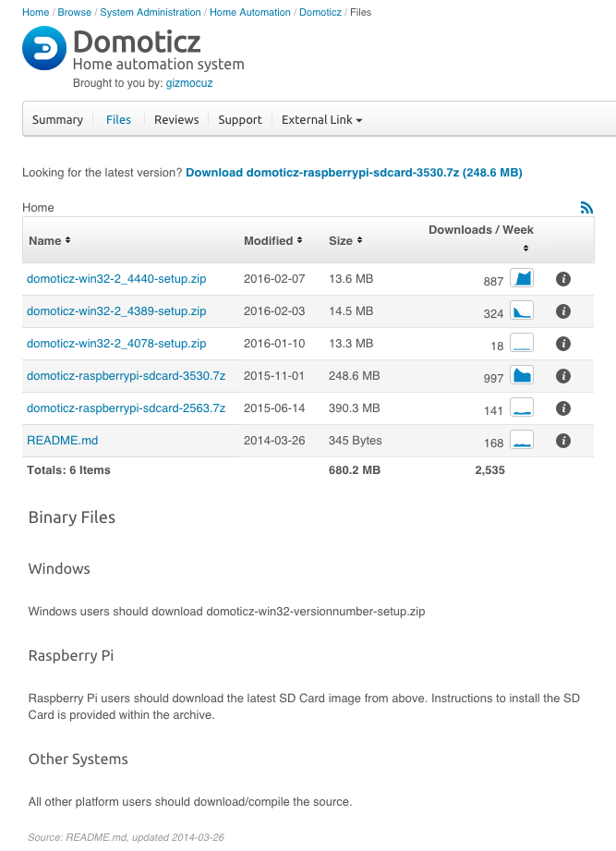Click the 2014-03-26 date in README.md row
This screenshot has height=851, width=616.
pyautogui.click(x=274, y=440)
